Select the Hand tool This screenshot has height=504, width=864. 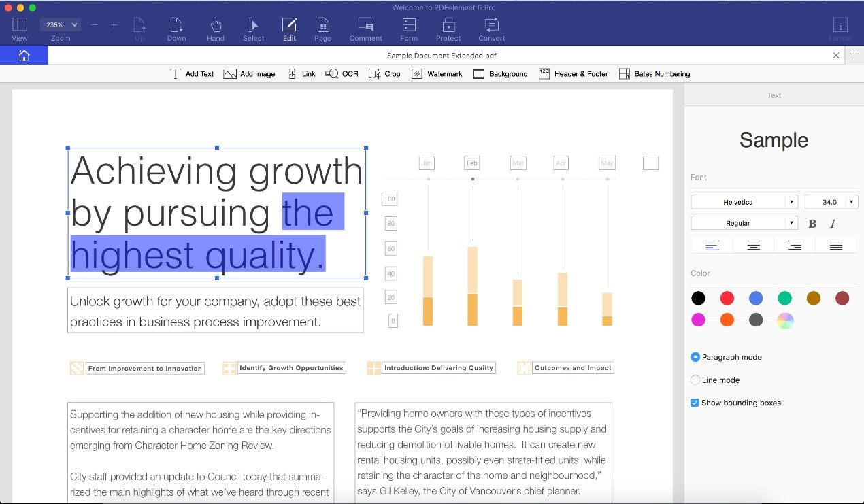[216, 29]
